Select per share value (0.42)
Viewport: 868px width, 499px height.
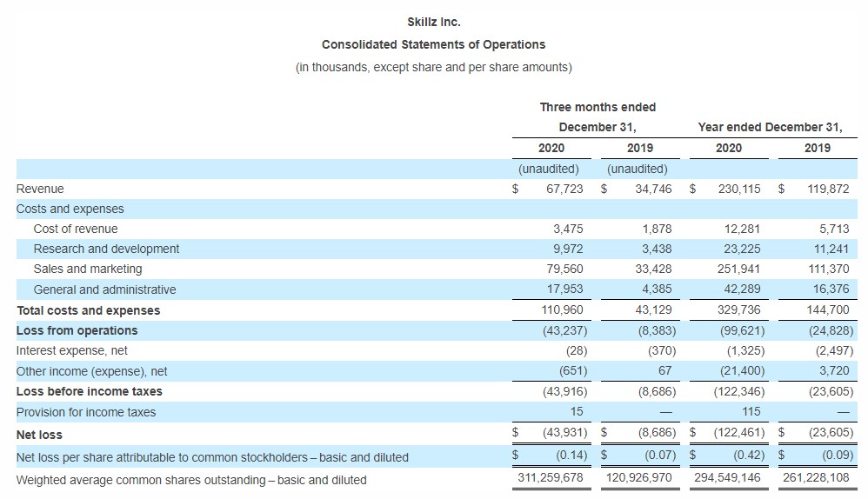[749, 456]
